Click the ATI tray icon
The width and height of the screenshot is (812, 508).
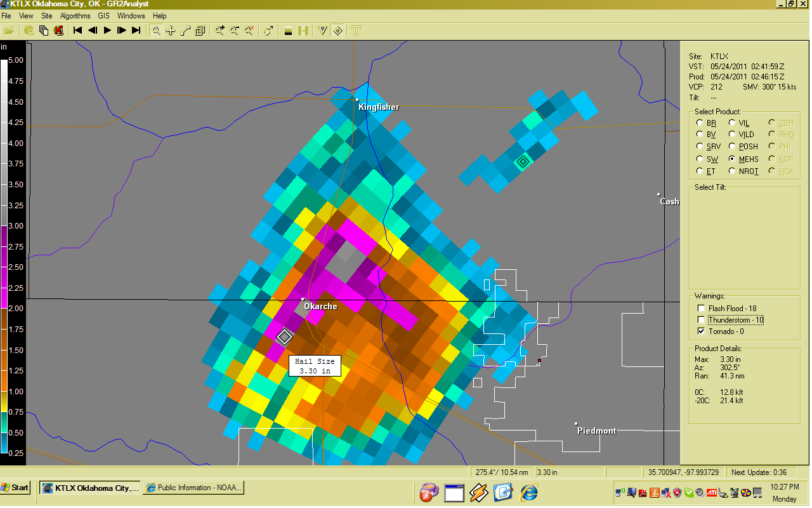[x=712, y=492]
